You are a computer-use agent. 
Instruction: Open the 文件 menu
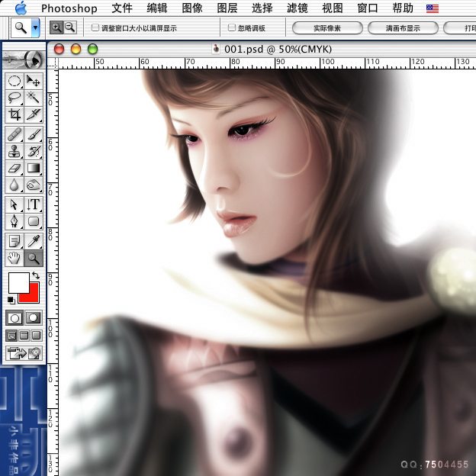[x=122, y=8]
